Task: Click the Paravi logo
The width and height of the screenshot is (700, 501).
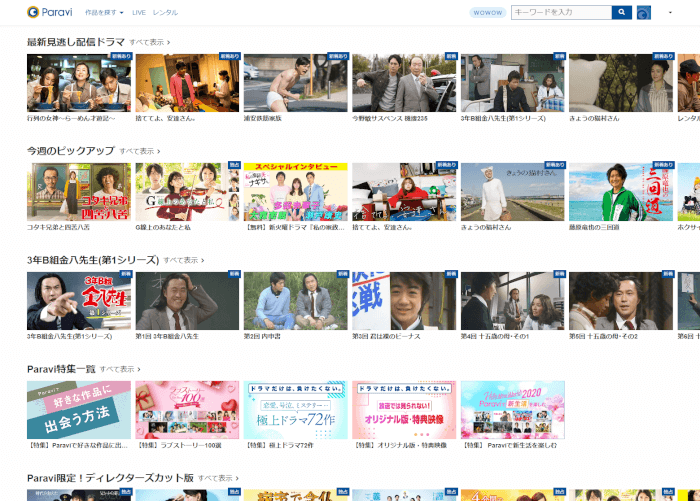Action: click(x=47, y=12)
